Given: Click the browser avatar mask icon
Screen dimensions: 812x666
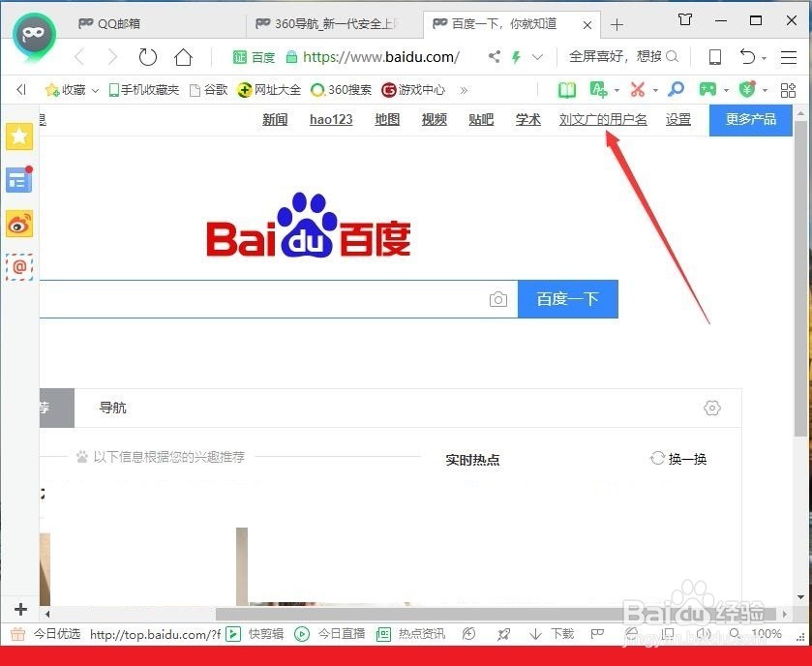Looking at the screenshot, I should tap(34, 36).
